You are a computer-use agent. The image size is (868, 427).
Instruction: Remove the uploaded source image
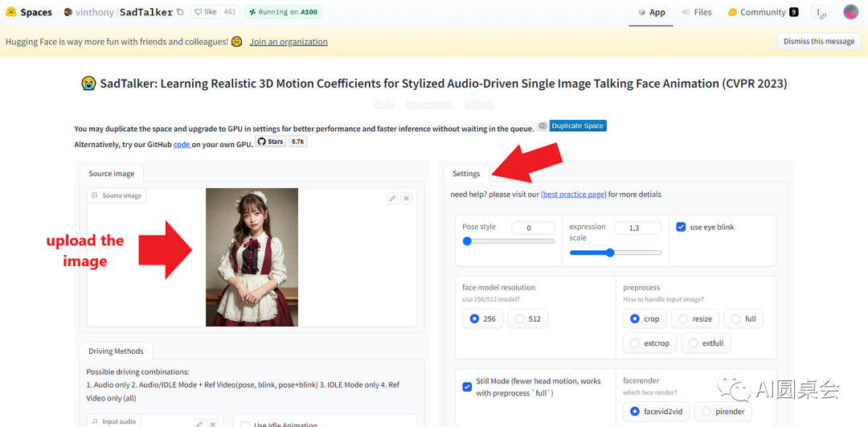pos(407,199)
